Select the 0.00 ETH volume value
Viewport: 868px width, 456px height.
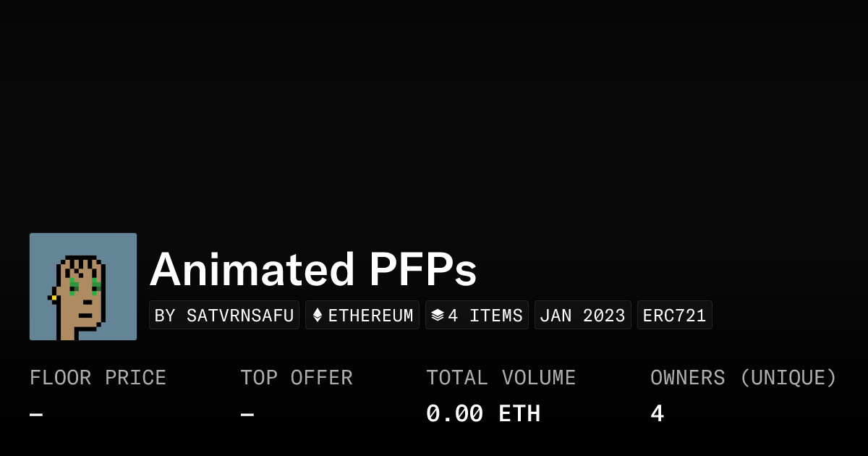482,414
